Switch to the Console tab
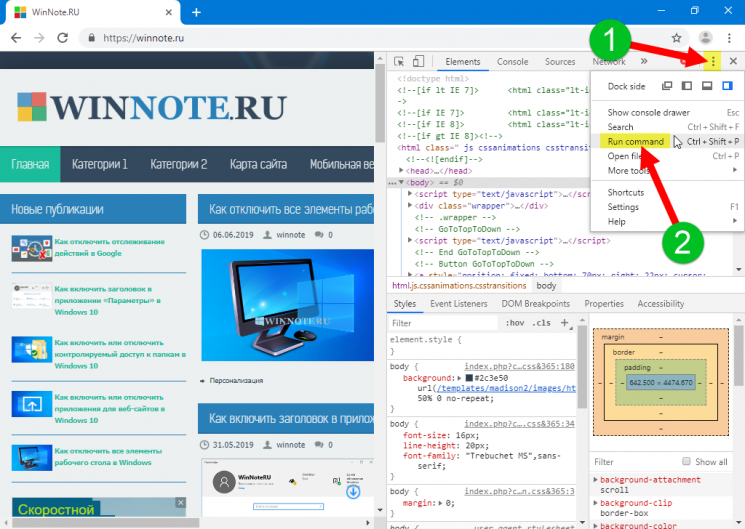 click(512, 62)
